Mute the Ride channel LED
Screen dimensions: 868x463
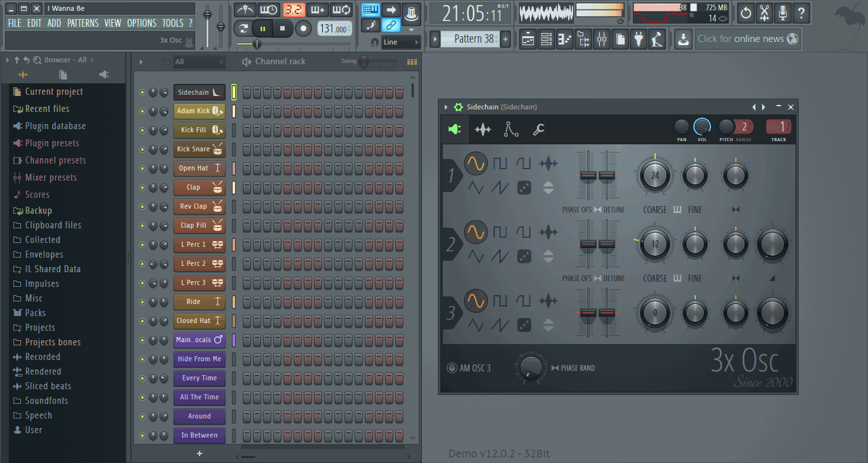(x=142, y=302)
